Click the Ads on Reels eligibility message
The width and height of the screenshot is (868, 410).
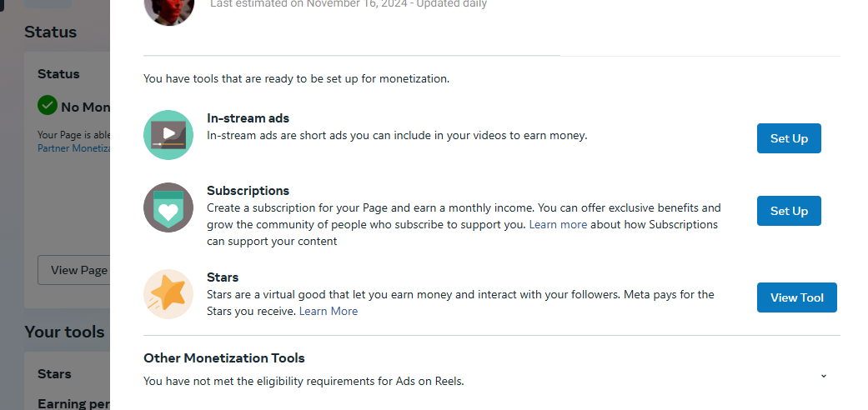(x=304, y=382)
